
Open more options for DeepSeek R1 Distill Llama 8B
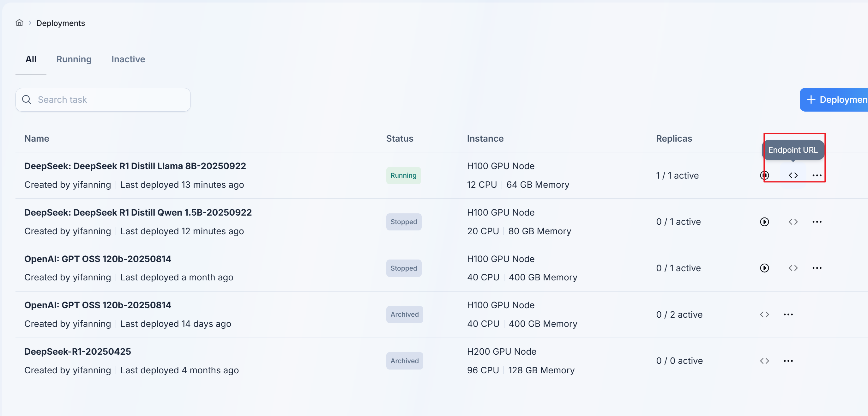pyautogui.click(x=817, y=175)
